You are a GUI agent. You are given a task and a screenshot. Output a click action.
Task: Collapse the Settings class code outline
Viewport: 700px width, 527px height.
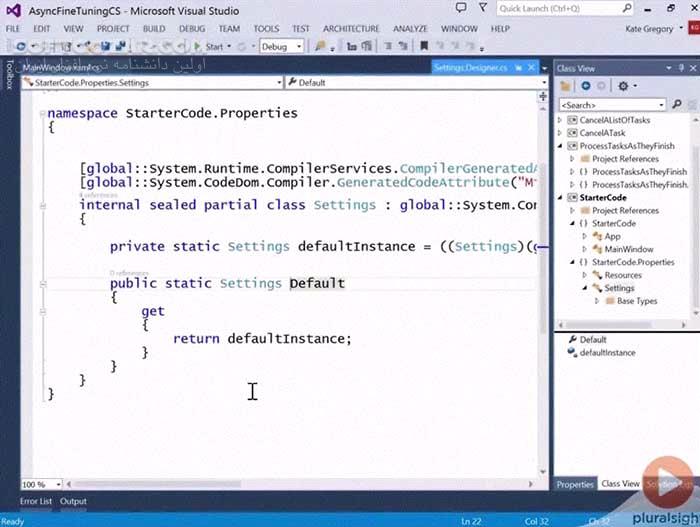[x=43, y=206]
